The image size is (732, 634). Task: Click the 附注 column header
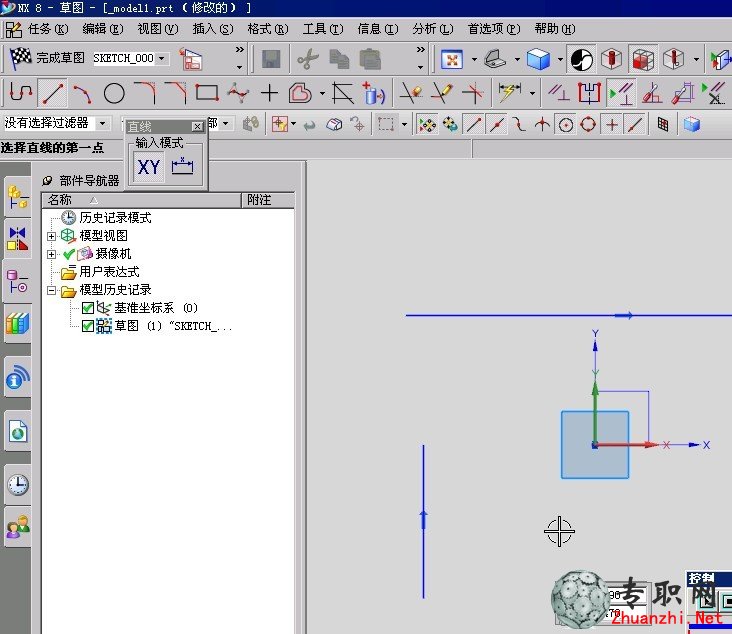coord(268,200)
